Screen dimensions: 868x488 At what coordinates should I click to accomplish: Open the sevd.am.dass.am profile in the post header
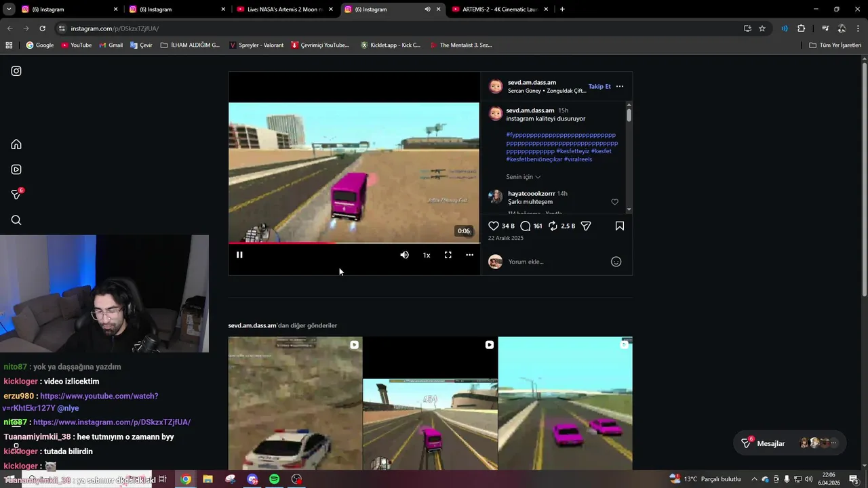(532, 83)
